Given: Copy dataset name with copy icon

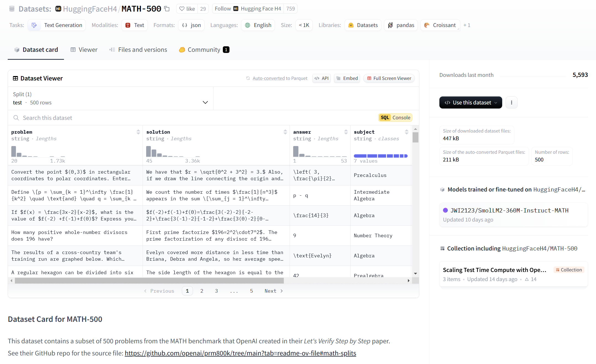Looking at the screenshot, I should pos(167,9).
